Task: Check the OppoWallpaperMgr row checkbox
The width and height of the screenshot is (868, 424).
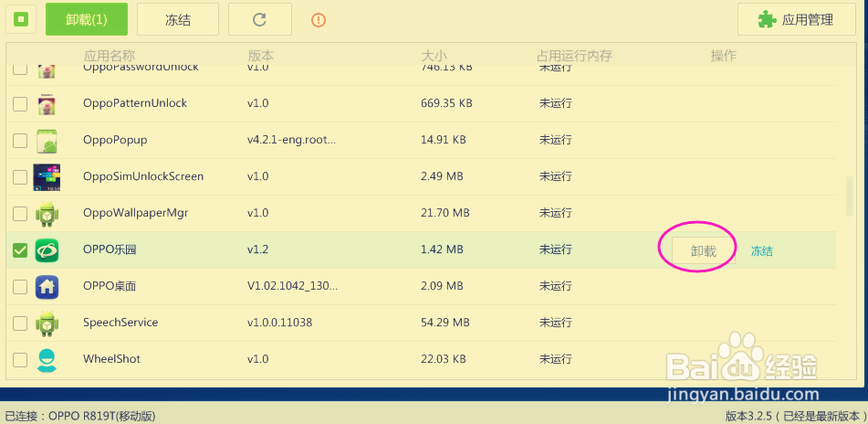Action: [20, 214]
